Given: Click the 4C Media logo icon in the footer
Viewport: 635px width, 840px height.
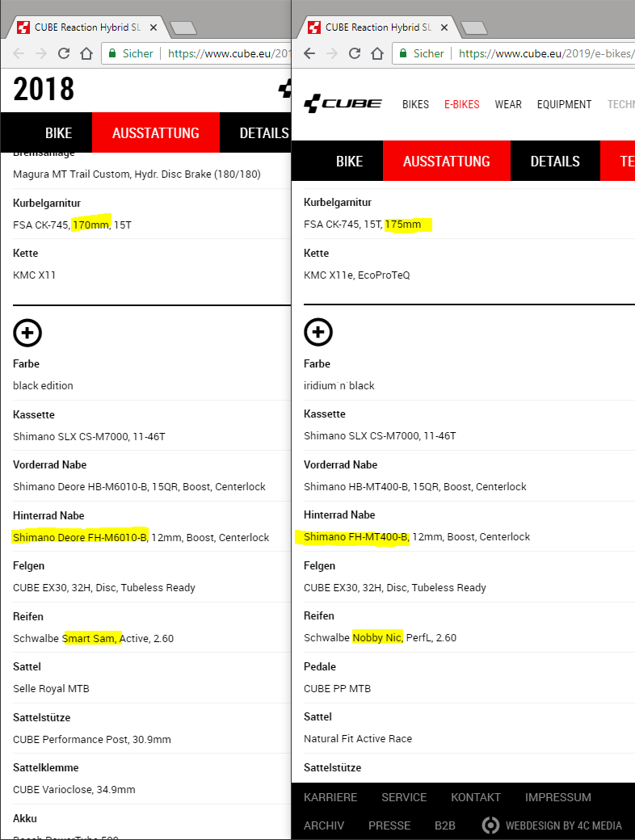Looking at the screenshot, I should pyautogui.click(x=490, y=825).
